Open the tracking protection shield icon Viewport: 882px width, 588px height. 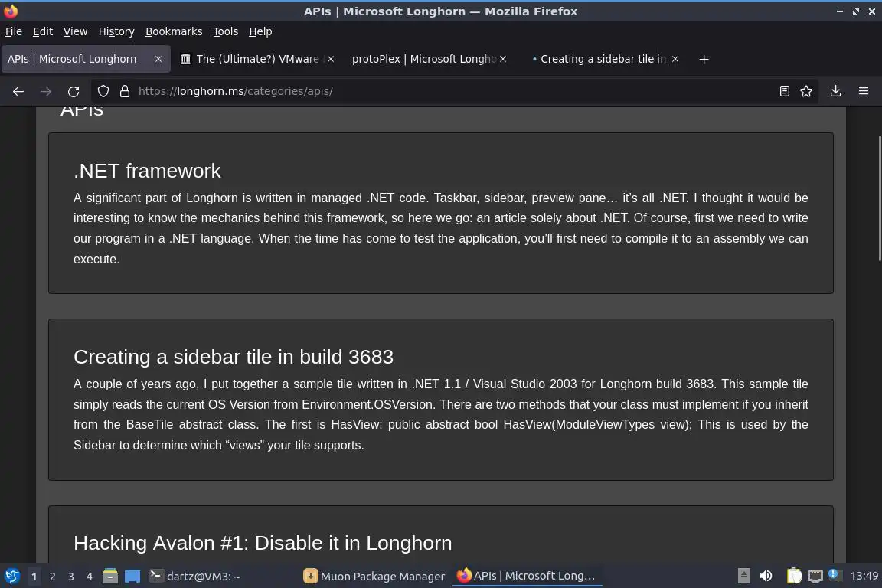[103, 91]
